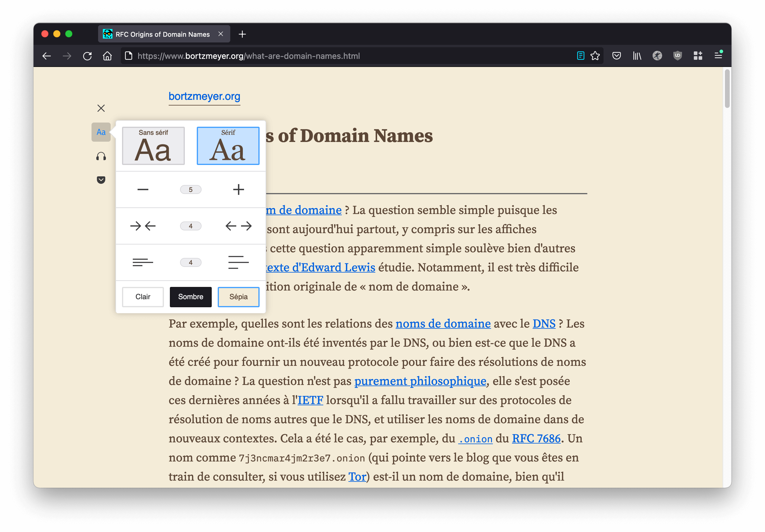
Task: Decrease font size with minus
Action: pyautogui.click(x=143, y=189)
